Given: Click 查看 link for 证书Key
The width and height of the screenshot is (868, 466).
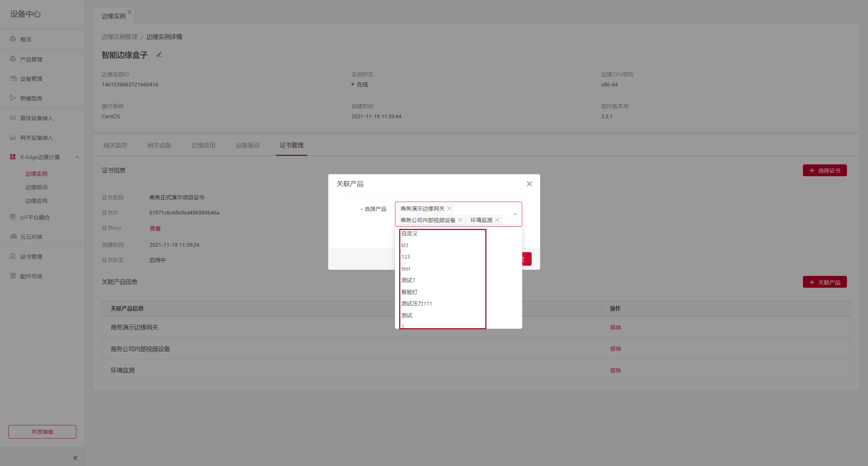Looking at the screenshot, I should click(x=155, y=228).
